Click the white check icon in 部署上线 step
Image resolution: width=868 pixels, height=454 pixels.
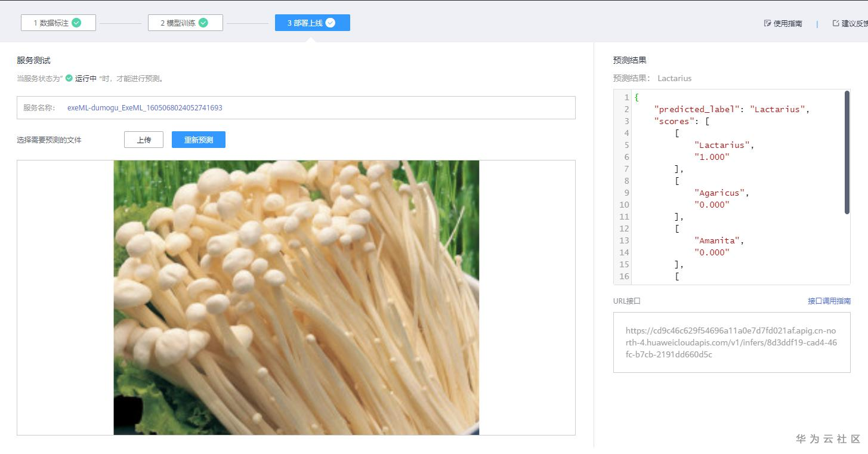pyautogui.click(x=330, y=22)
